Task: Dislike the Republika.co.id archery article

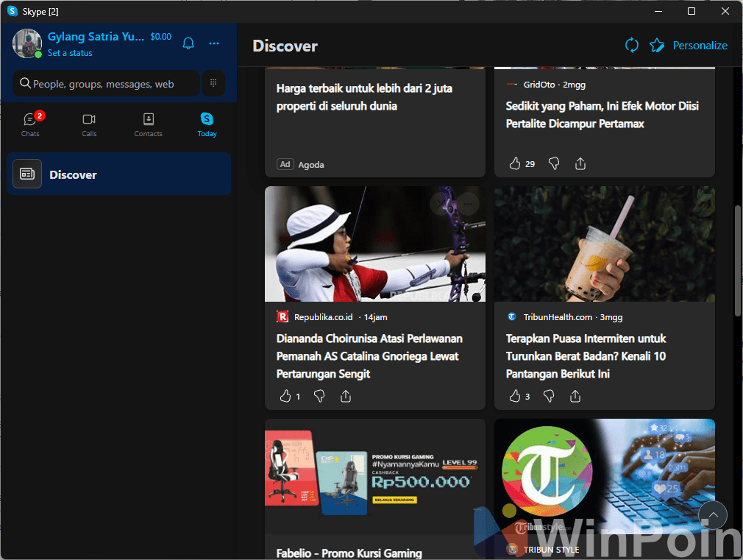Action: pyautogui.click(x=319, y=397)
